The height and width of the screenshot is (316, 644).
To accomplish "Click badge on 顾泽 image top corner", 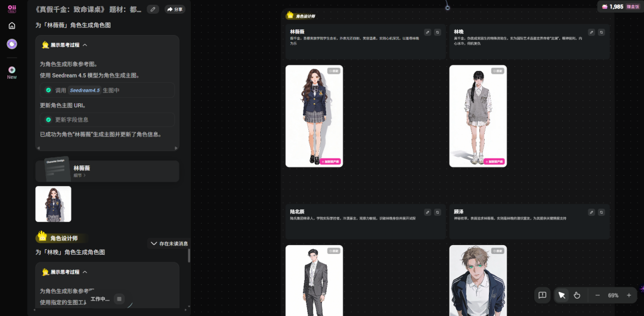I will click(x=498, y=251).
